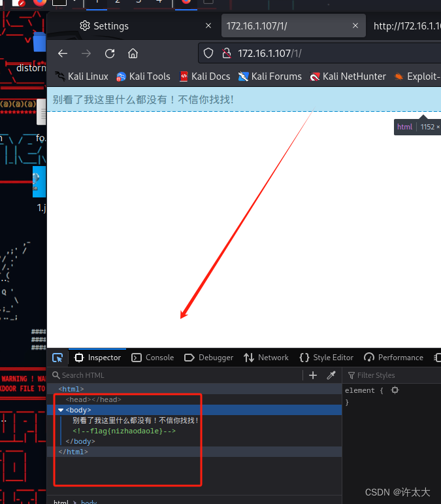441x504 pixels.
Task: Select the </html> closing tag
Action: tap(73, 452)
